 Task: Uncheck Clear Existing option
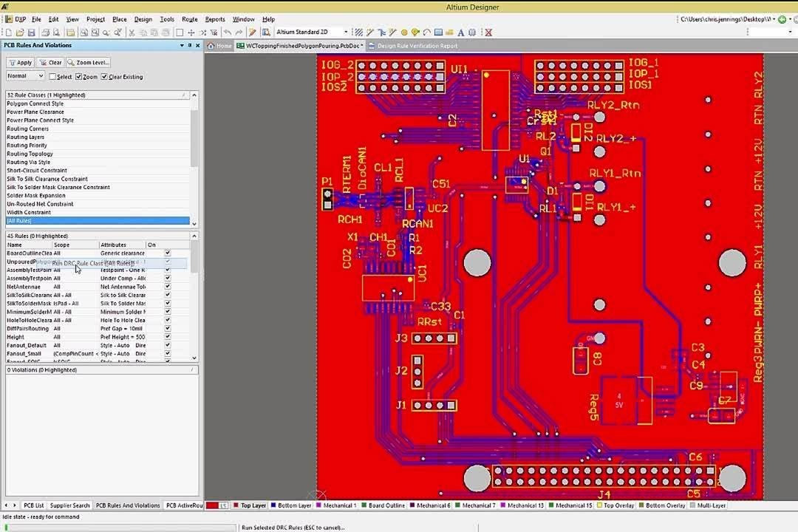coord(104,76)
